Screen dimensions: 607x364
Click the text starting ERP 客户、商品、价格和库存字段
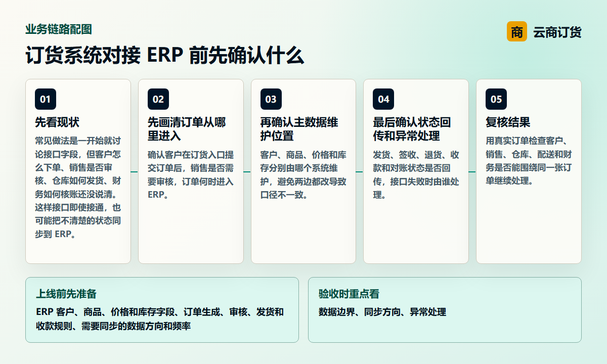pos(160,319)
